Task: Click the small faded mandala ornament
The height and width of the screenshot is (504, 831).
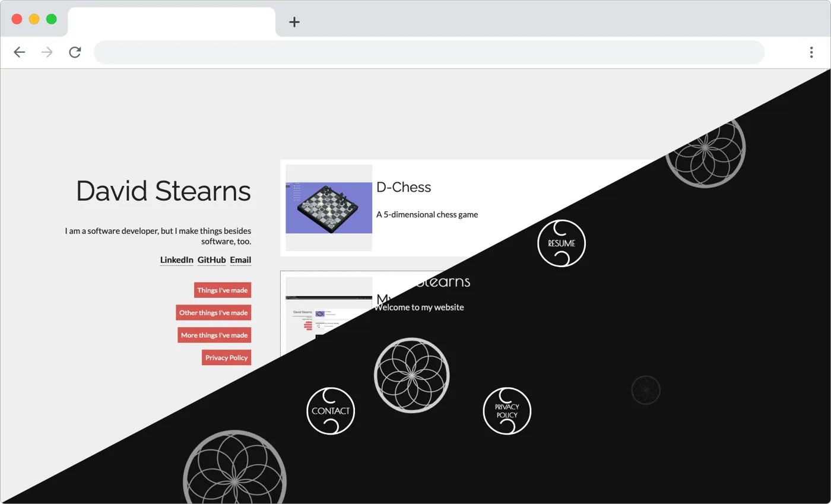Action: [x=646, y=390]
